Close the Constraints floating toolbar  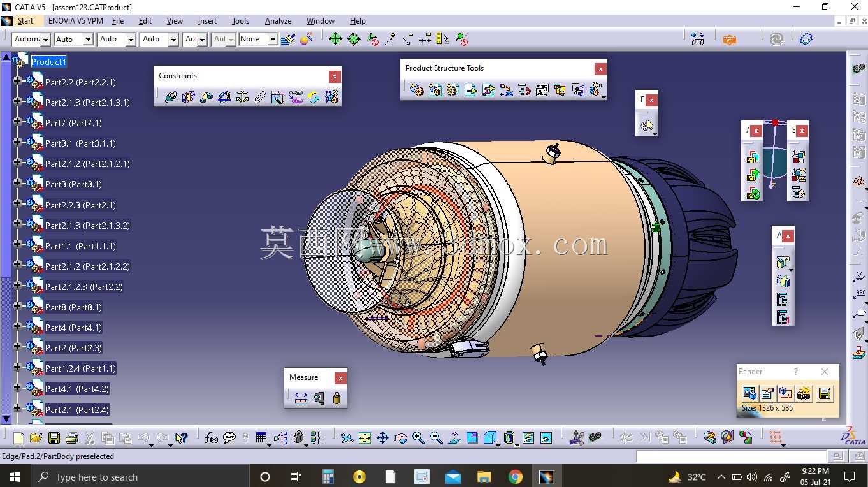pyautogui.click(x=335, y=76)
